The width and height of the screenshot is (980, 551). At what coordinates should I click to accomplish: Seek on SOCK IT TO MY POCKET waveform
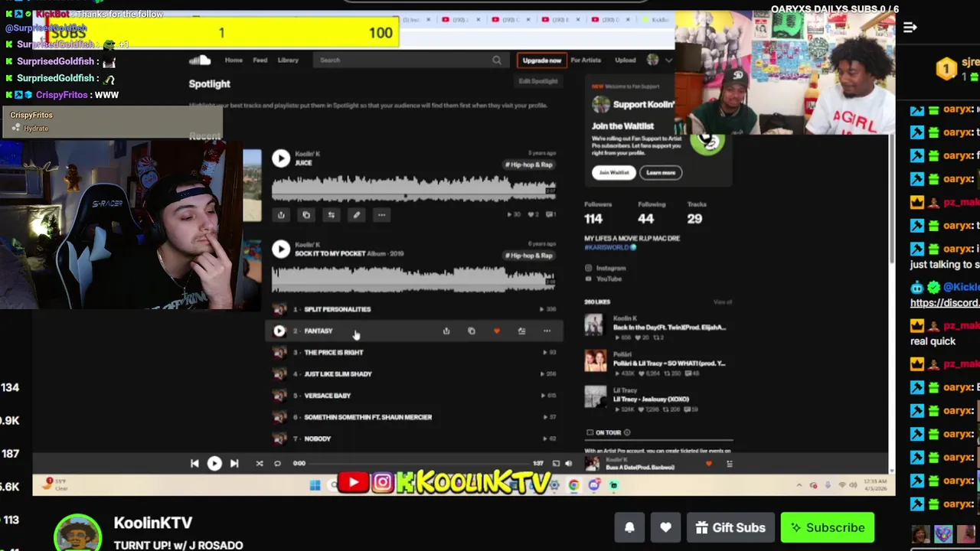(x=413, y=279)
